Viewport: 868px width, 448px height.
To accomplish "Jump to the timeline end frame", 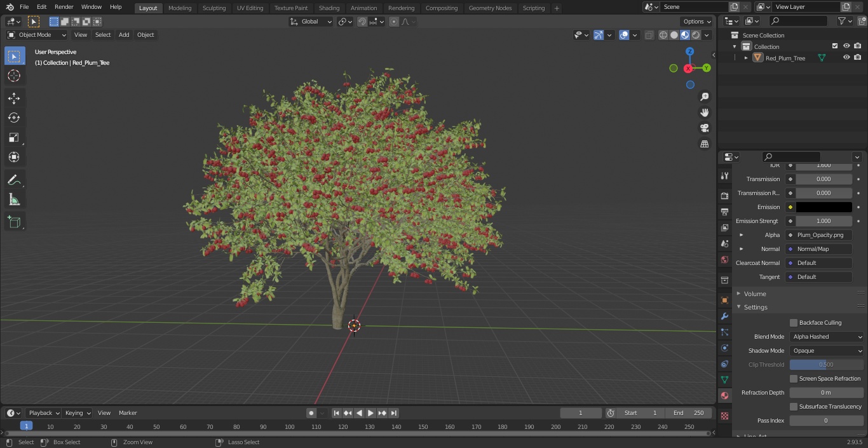I will click(394, 413).
